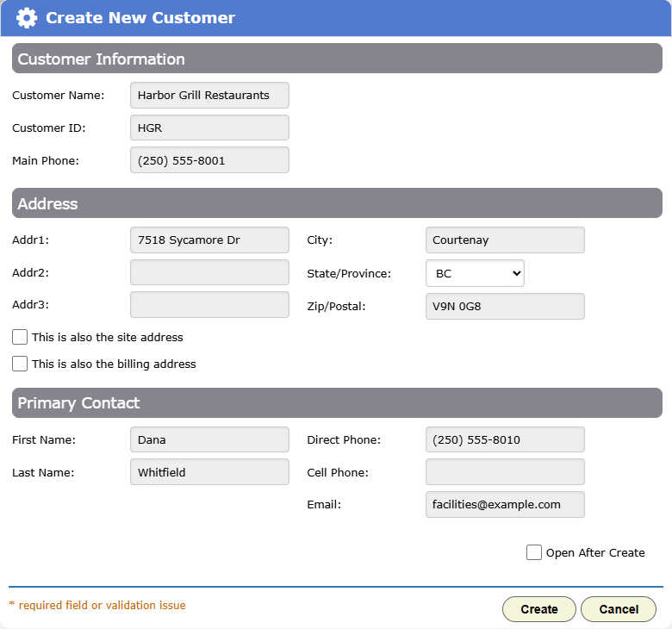Click the Address section header
Screen dimensions: 672x629
click(337, 202)
